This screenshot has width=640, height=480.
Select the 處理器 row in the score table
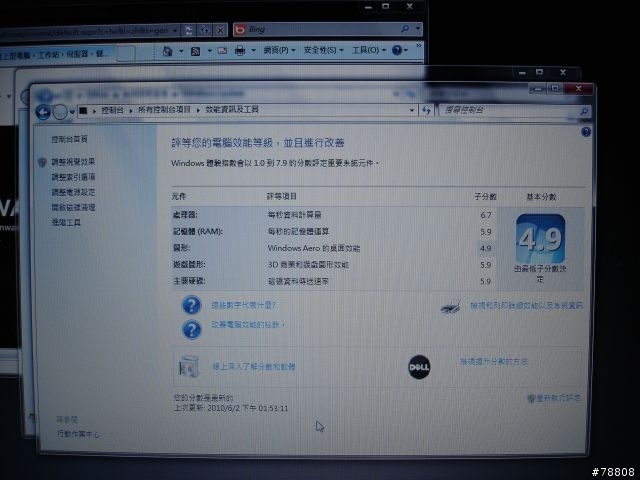(x=334, y=215)
